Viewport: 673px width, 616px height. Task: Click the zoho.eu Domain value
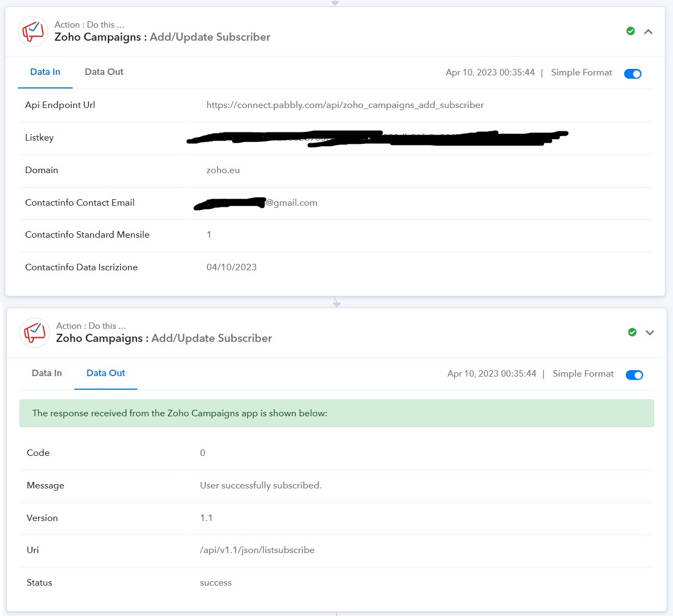pyautogui.click(x=223, y=170)
